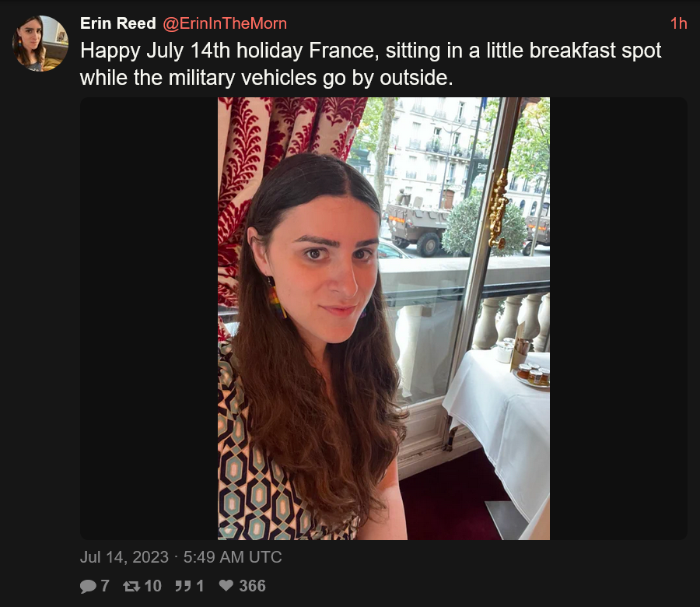
Task: Click the 5:49 AM UTC time text
Action: point(233,557)
